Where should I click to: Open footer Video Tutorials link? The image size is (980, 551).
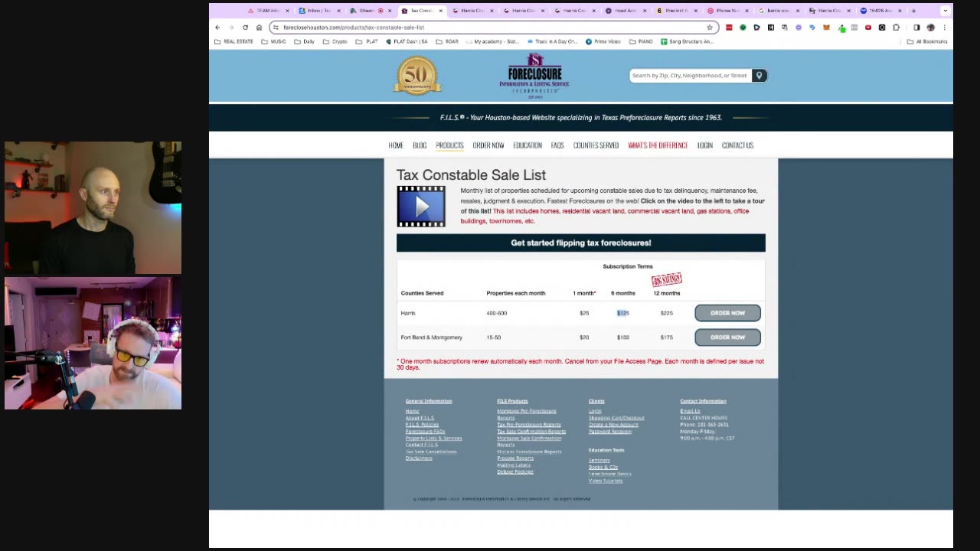click(606, 481)
